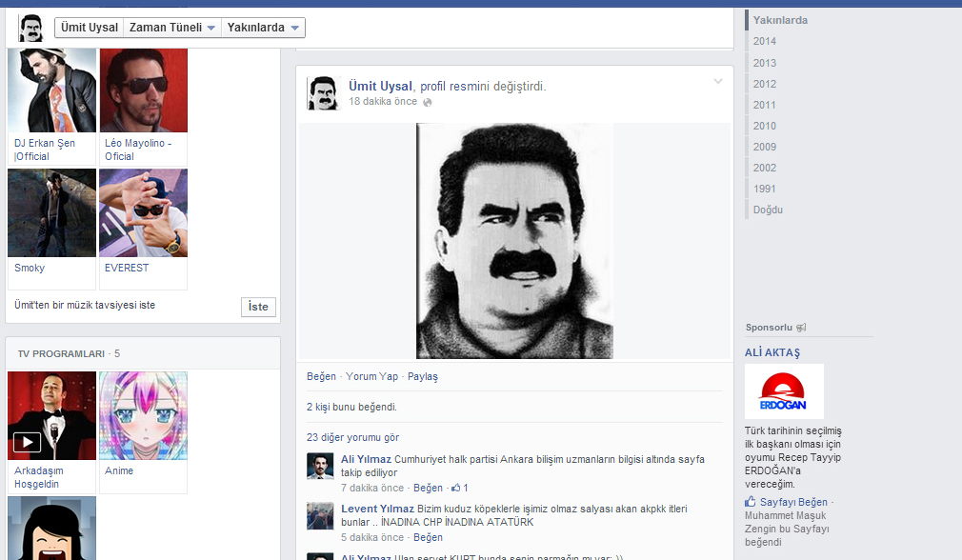Image resolution: width=962 pixels, height=560 pixels.
Task: Click the play icon on Arkadaşım Hoşgeldin
Action: tap(27, 442)
